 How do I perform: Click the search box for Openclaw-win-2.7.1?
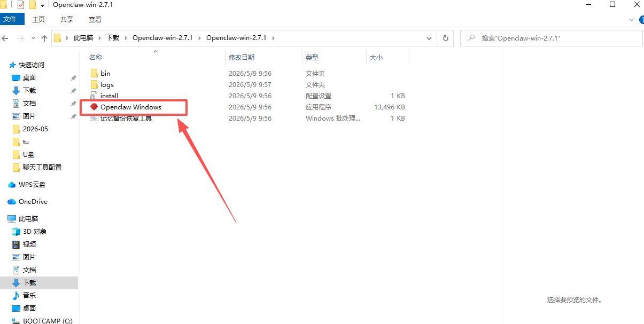[551, 38]
